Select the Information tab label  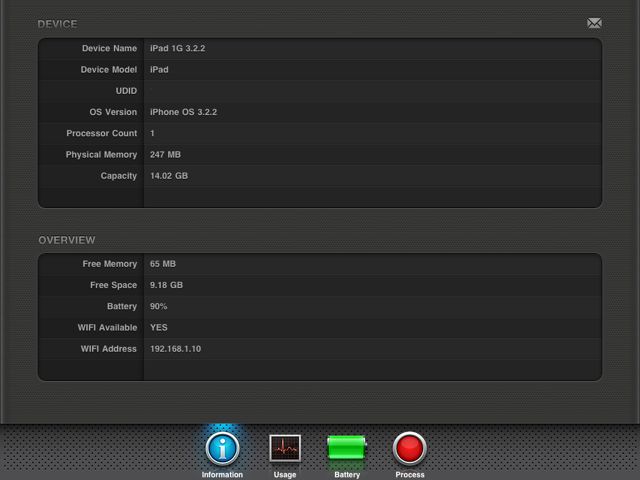pos(222,475)
